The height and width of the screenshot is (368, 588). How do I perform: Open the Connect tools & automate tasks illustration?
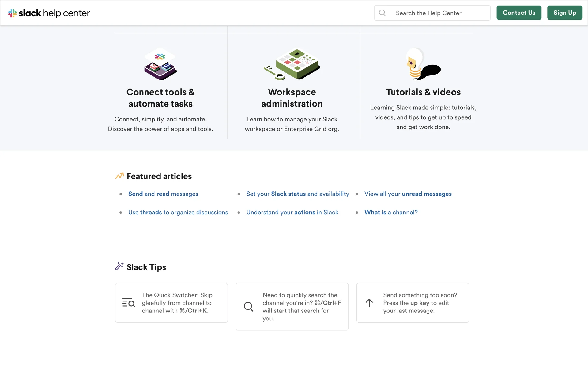click(160, 64)
